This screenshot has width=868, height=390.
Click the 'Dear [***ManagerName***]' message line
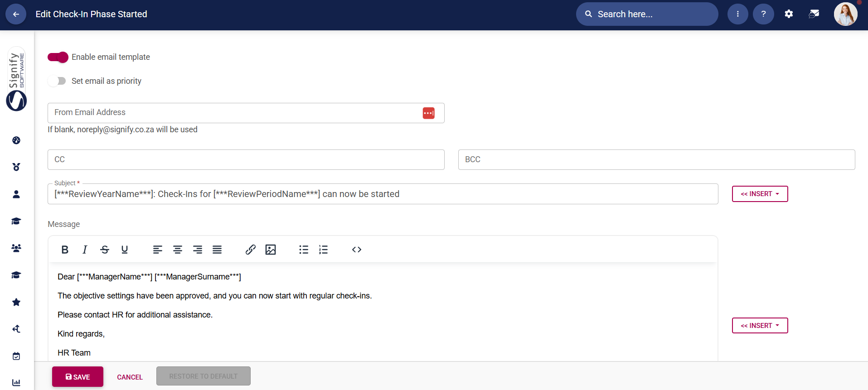tap(149, 277)
